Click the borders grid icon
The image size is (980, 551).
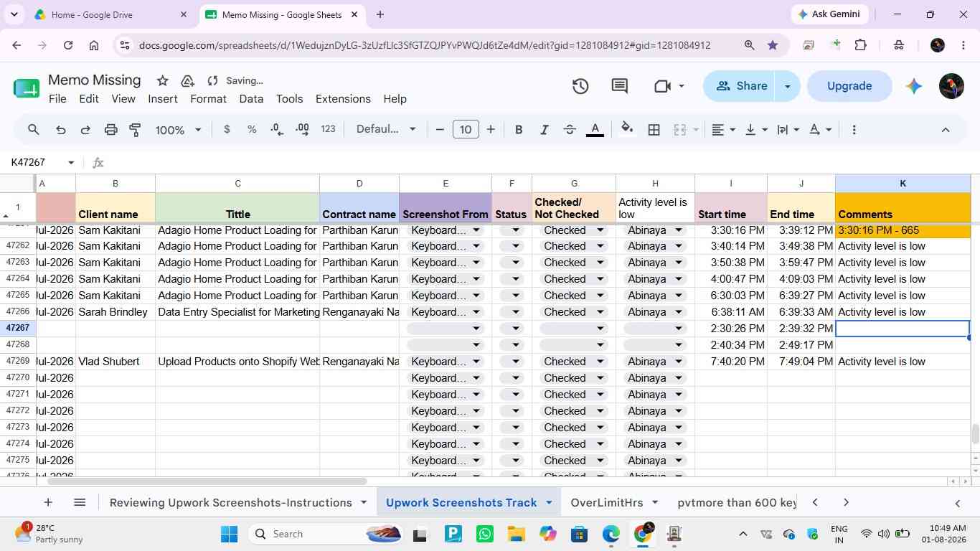click(654, 130)
